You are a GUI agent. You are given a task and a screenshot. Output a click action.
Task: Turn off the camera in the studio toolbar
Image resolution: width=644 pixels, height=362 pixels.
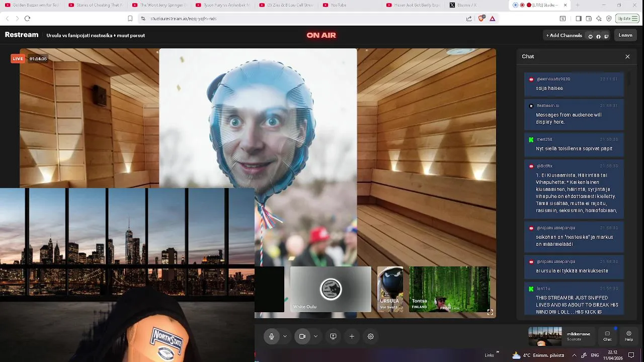tap(302, 336)
